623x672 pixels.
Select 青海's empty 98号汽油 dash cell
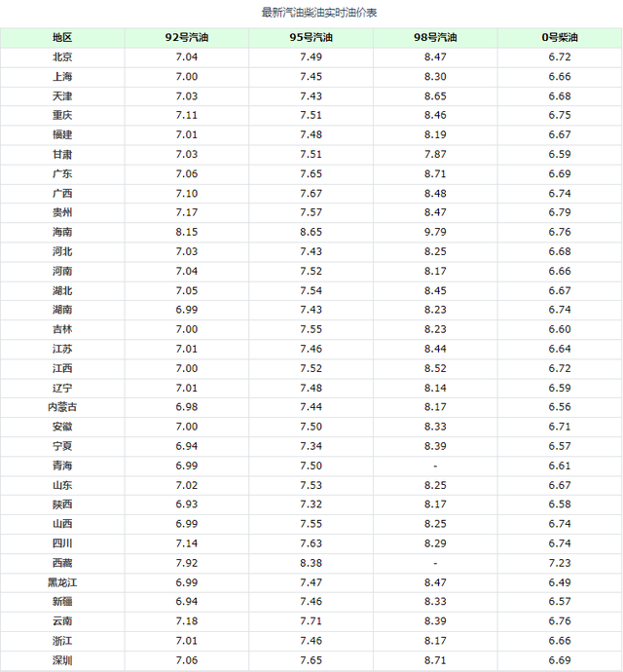(x=435, y=466)
